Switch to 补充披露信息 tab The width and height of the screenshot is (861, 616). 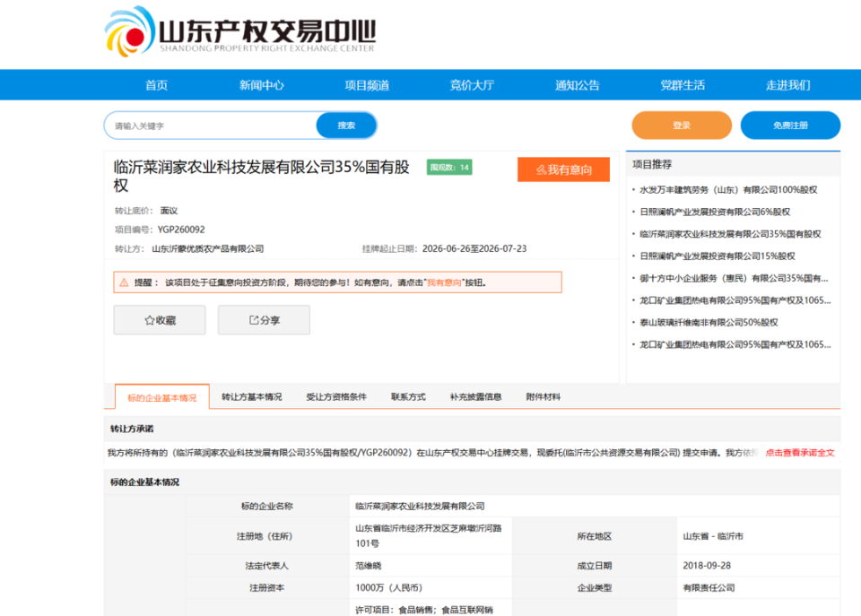point(475,396)
